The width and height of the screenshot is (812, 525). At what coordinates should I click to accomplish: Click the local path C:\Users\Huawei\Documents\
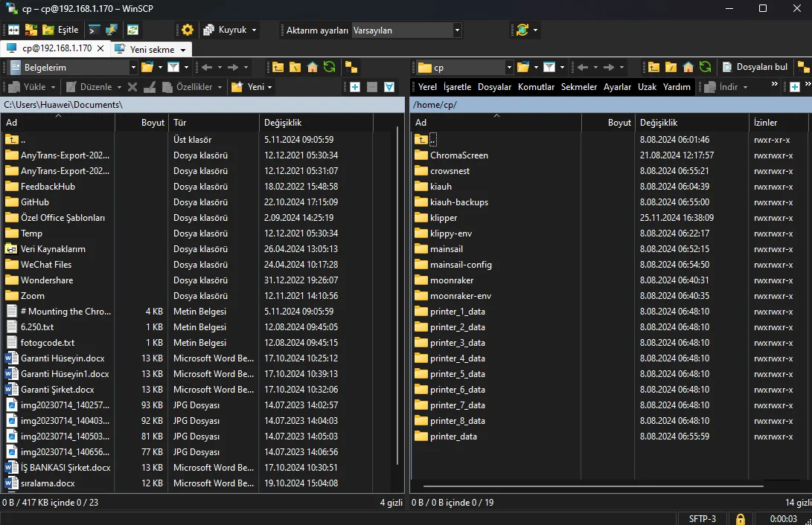pyautogui.click(x=63, y=105)
